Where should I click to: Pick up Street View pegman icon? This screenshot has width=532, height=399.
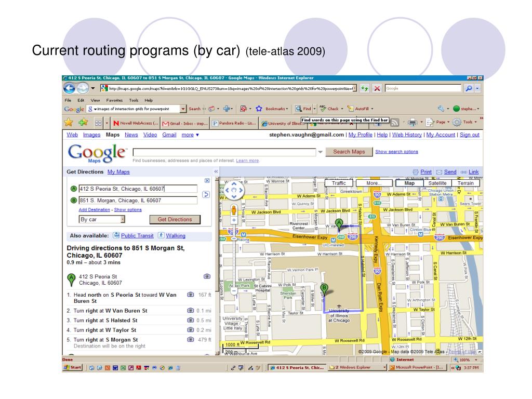pyautogui.click(x=234, y=210)
